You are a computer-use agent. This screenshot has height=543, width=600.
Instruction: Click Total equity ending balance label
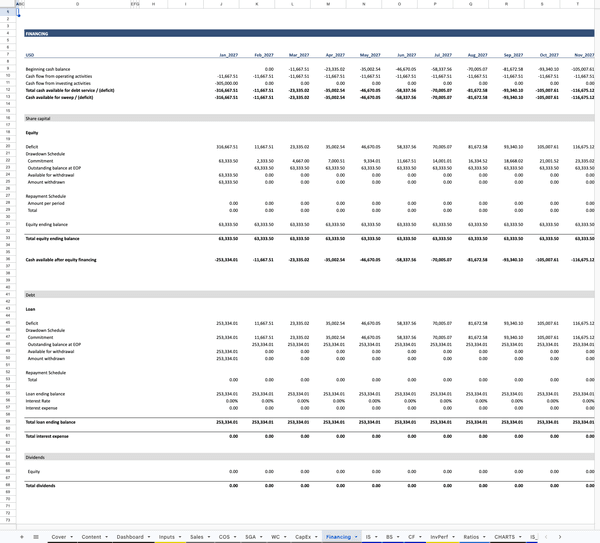pyautogui.click(x=52, y=238)
